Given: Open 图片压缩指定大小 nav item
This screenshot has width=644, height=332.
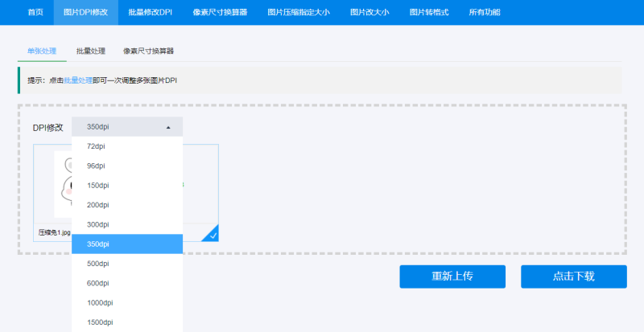Looking at the screenshot, I should coord(299,12).
